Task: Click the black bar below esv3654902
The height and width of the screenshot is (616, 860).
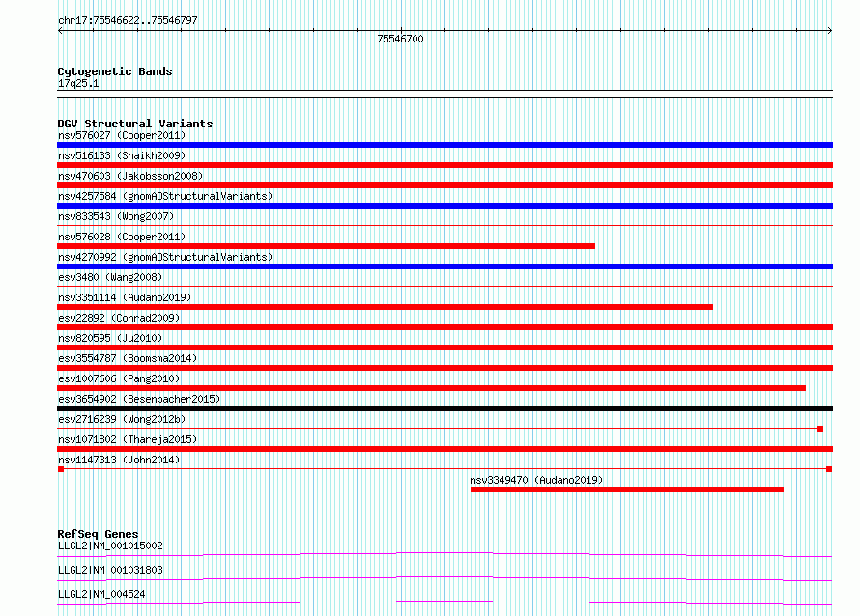Action: [x=444, y=408]
